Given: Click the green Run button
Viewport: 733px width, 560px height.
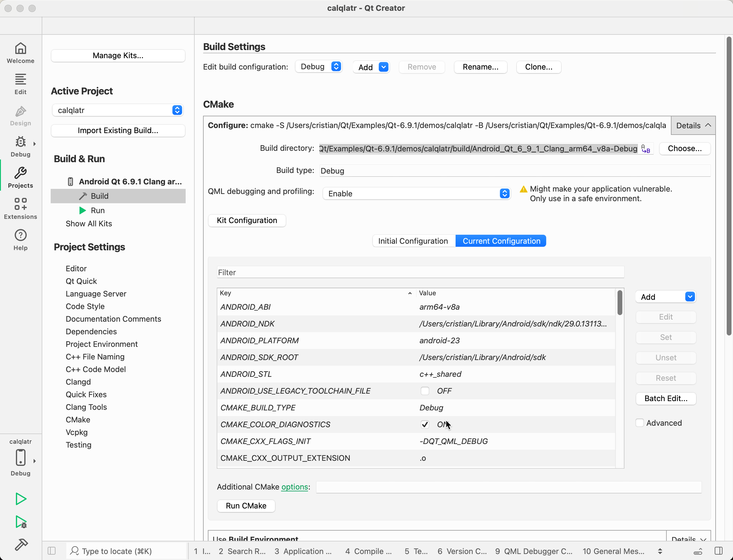Looking at the screenshot, I should (21, 499).
